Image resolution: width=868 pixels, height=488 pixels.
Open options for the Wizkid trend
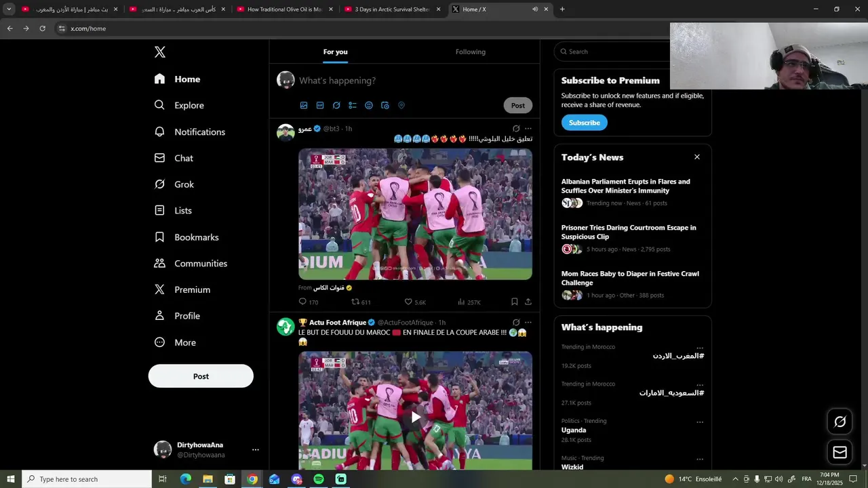tap(700, 459)
